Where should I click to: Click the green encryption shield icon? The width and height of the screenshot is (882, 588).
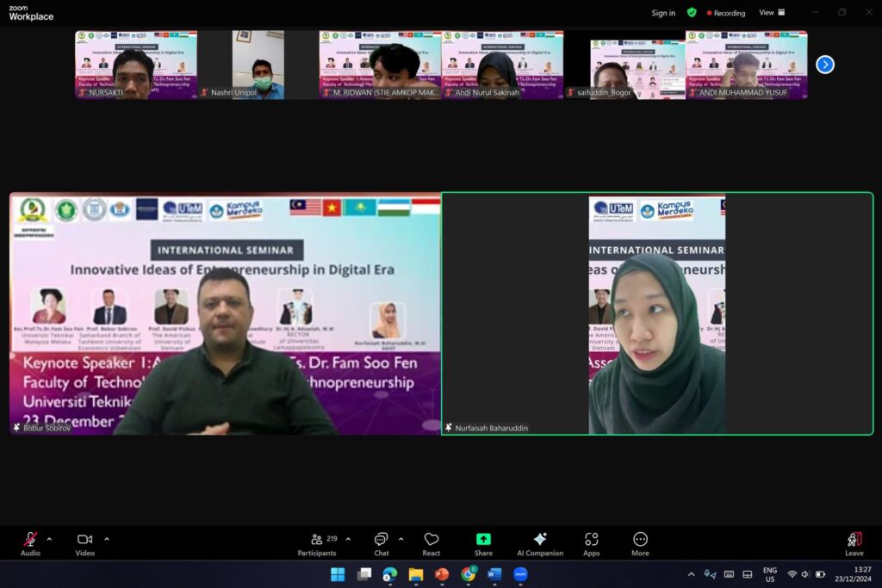[x=692, y=13]
